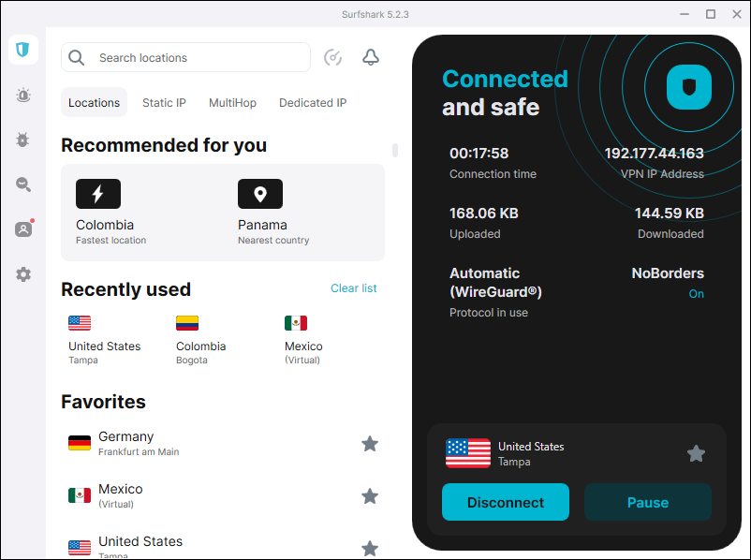The height and width of the screenshot is (560, 751).
Task: Select Mexico (Virtual) in Recently used
Action: click(x=303, y=340)
